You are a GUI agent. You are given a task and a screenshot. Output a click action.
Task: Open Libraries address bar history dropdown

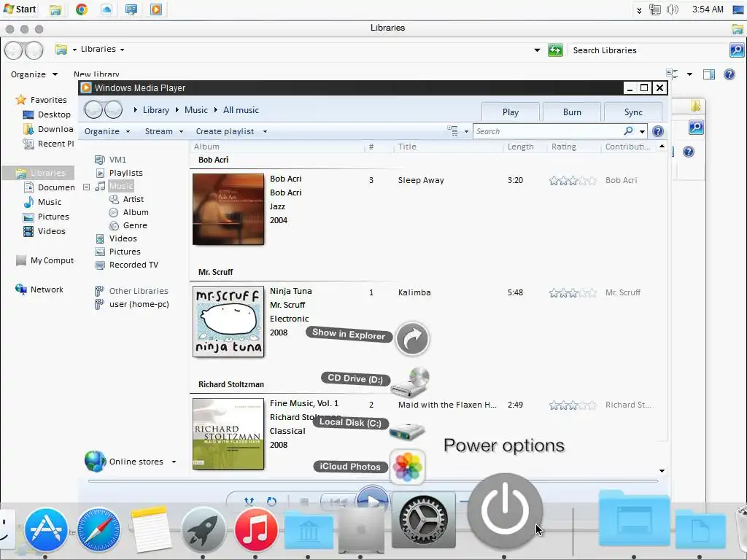[x=538, y=50]
